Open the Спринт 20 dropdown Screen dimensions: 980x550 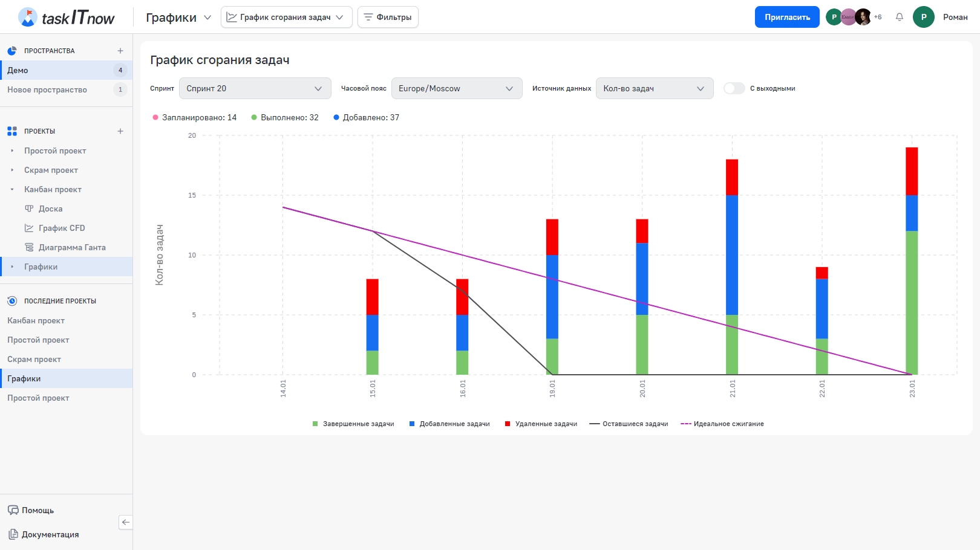coord(255,88)
